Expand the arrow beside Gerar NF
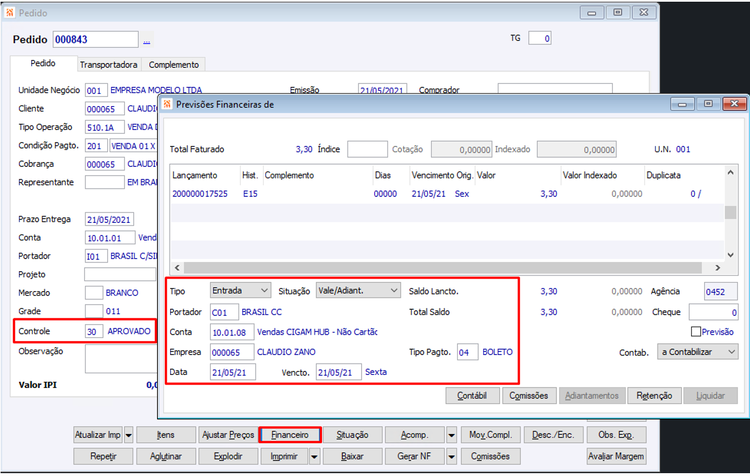The image size is (750, 476). [x=451, y=456]
